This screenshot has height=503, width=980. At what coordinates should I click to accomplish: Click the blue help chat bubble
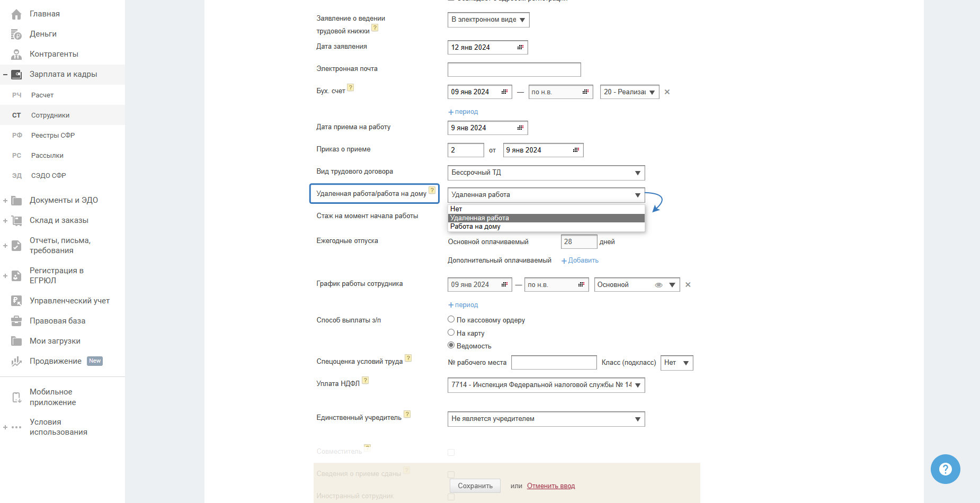point(945,469)
